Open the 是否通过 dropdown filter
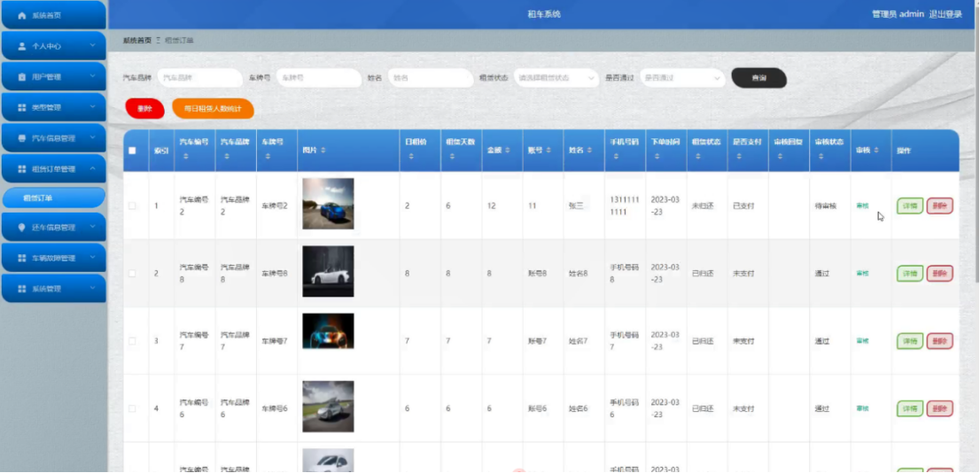The height and width of the screenshot is (473, 980). click(x=682, y=78)
